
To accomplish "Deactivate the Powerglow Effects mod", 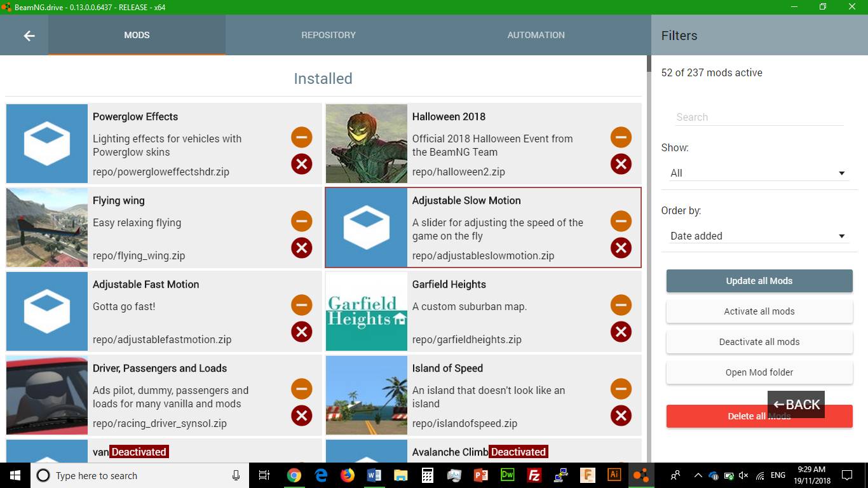I will pos(302,137).
